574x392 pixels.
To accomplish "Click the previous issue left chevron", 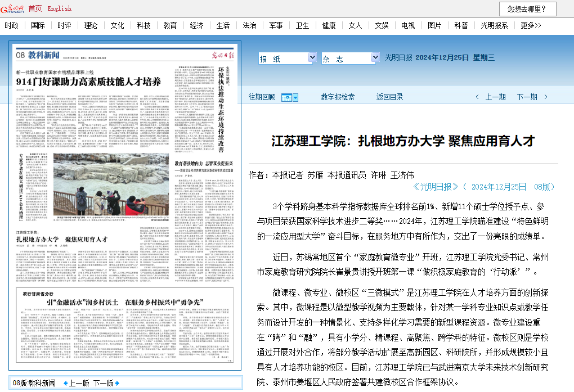I will point(477,97).
